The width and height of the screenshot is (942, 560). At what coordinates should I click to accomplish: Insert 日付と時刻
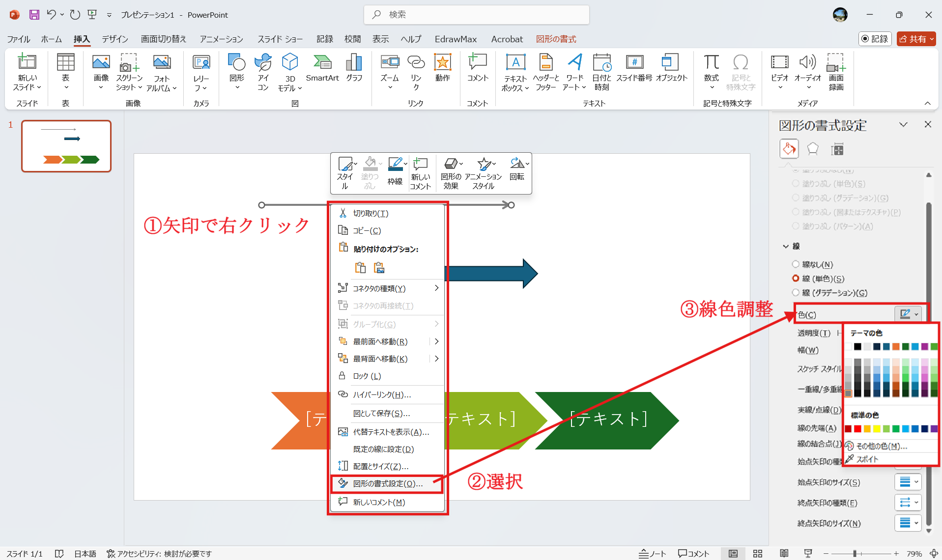[x=602, y=72]
